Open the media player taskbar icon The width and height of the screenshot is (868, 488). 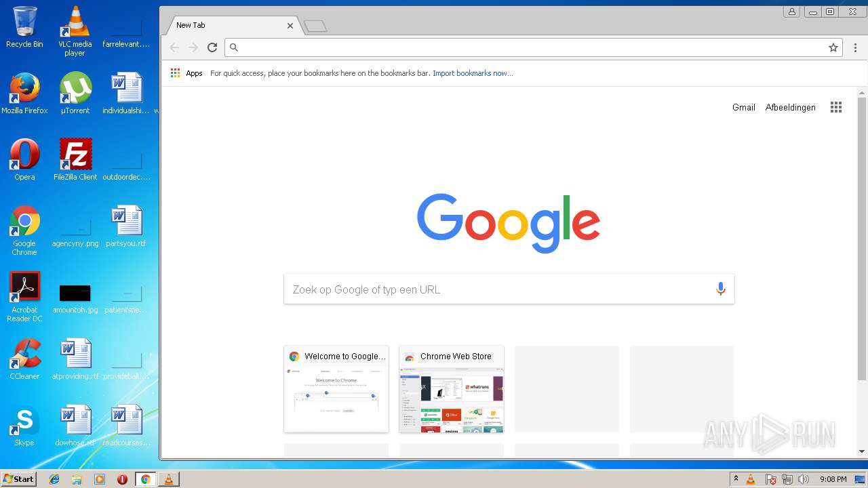pyautogui.click(x=100, y=479)
